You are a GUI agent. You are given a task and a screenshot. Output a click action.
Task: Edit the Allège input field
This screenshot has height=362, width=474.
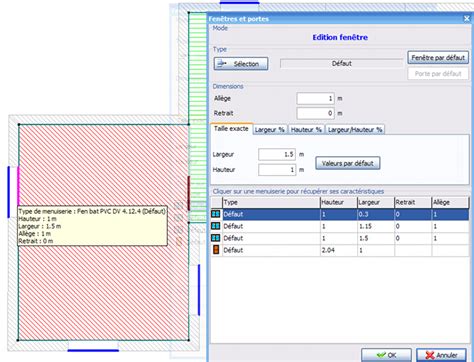[315, 99]
